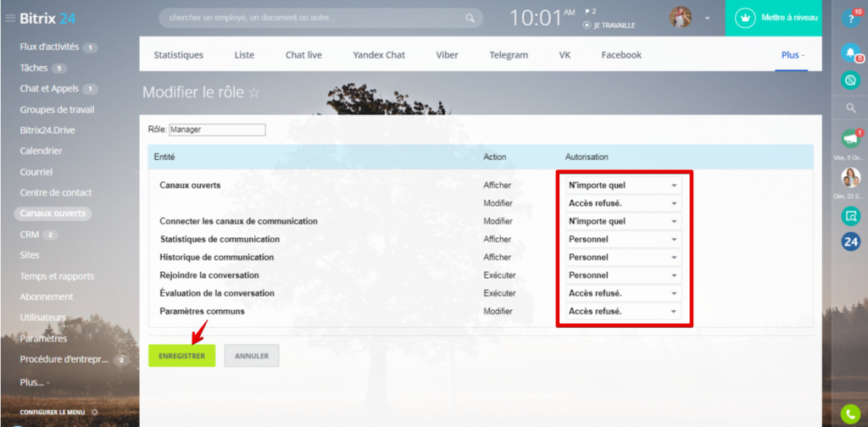Click the search magnifier icon in the search bar
The width and height of the screenshot is (868, 427).
pos(470,19)
